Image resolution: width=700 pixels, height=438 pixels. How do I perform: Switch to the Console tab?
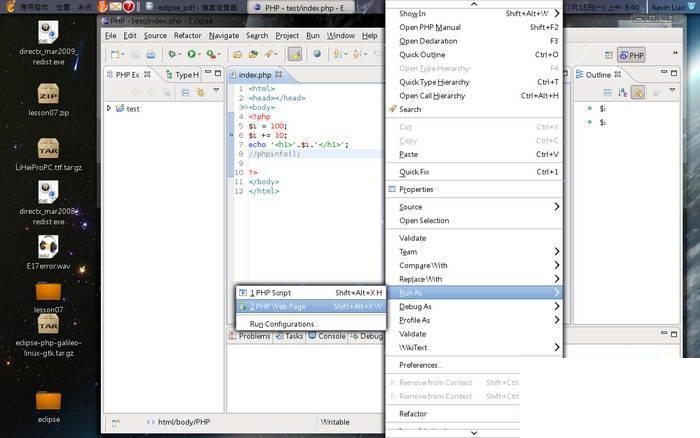(x=327, y=336)
